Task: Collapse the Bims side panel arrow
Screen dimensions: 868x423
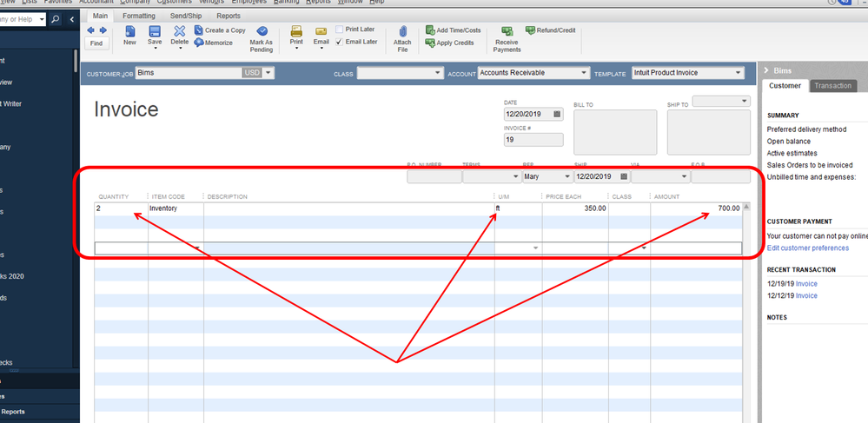Action: [x=766, y=70]
